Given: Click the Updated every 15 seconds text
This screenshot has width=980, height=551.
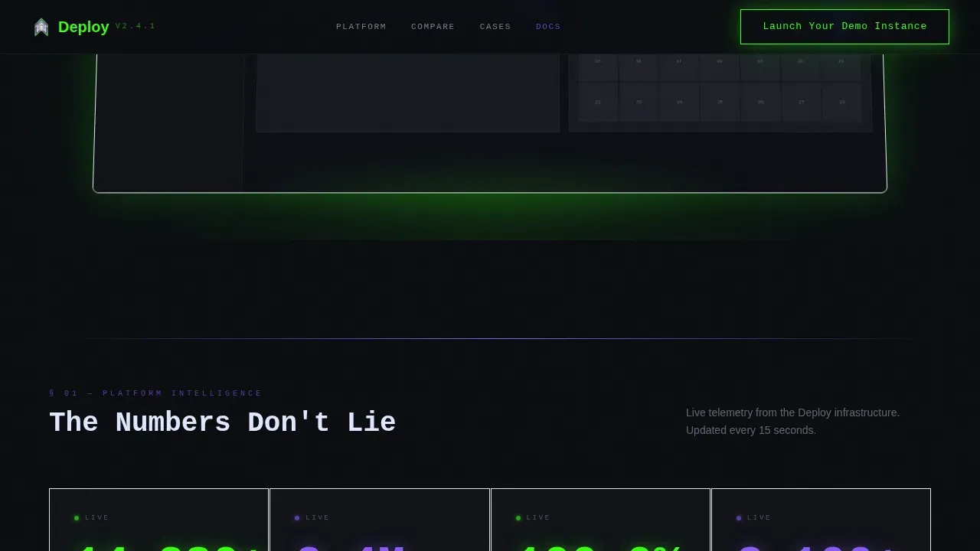Looking at the screenshot, I should coord(751,430).
